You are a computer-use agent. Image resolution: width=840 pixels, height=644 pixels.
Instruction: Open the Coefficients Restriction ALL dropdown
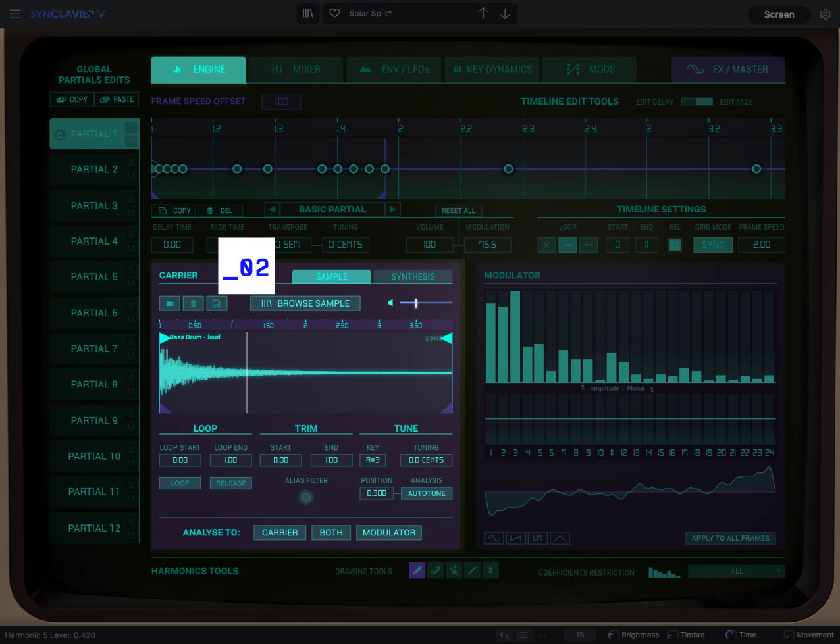click(x=737, y=572)
